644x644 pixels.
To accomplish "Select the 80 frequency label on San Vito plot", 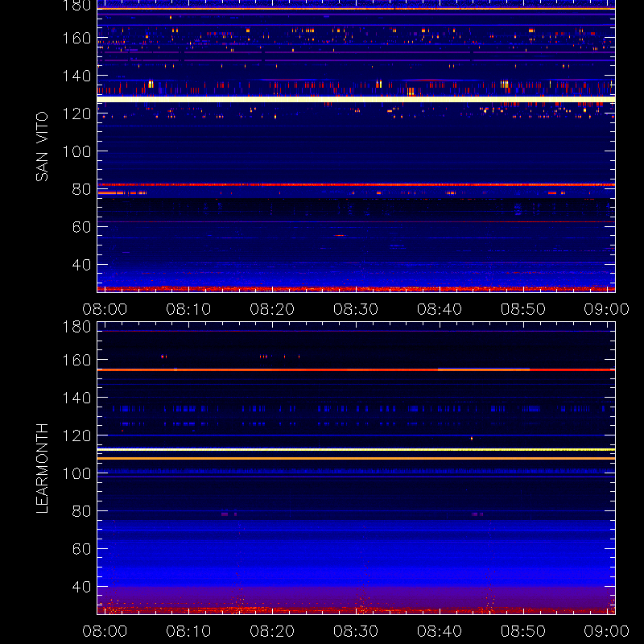I will click(82, 189).
